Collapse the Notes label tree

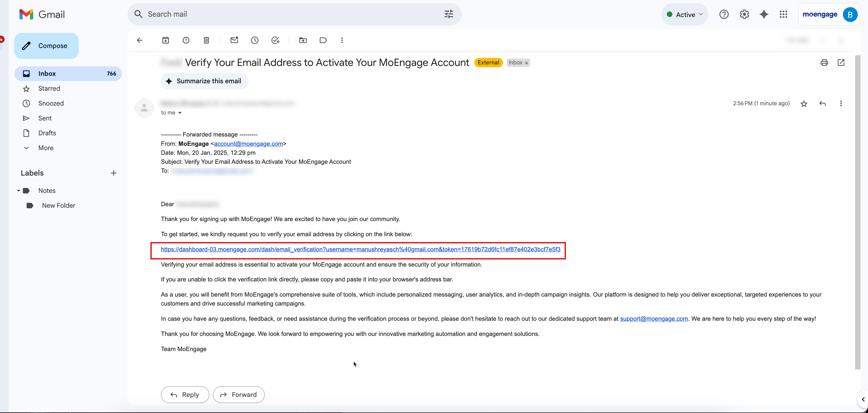[19, 191]
